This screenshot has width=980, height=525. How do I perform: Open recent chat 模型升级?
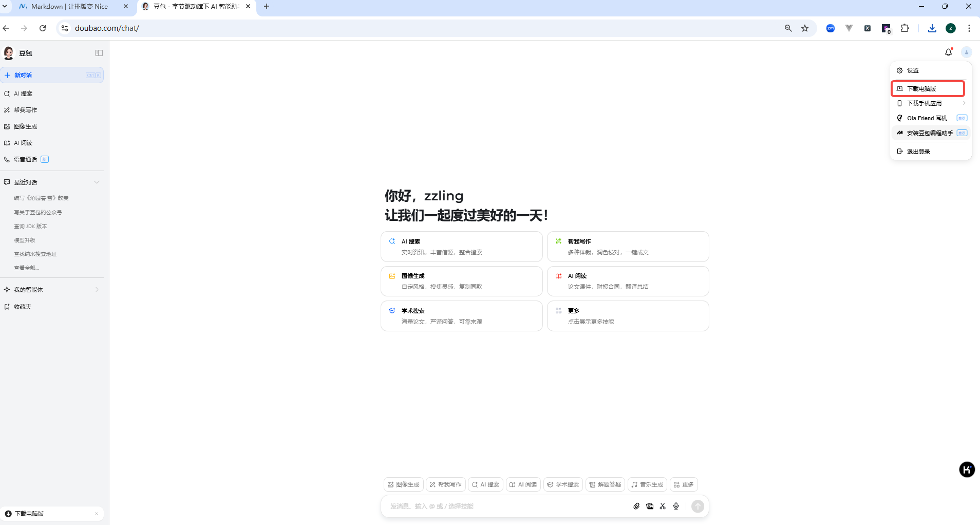click(x=25, y=240)
